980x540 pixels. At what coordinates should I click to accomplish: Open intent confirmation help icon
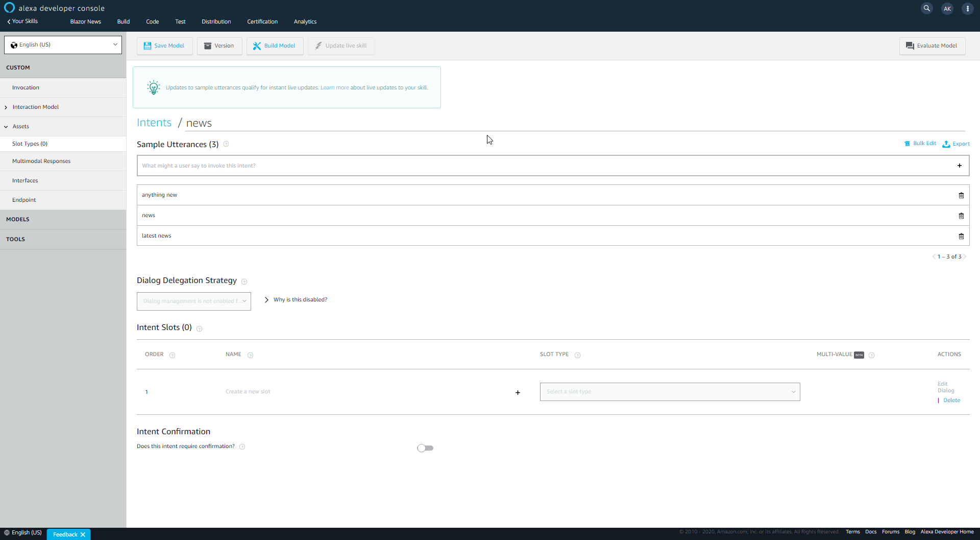coord(242,447)
